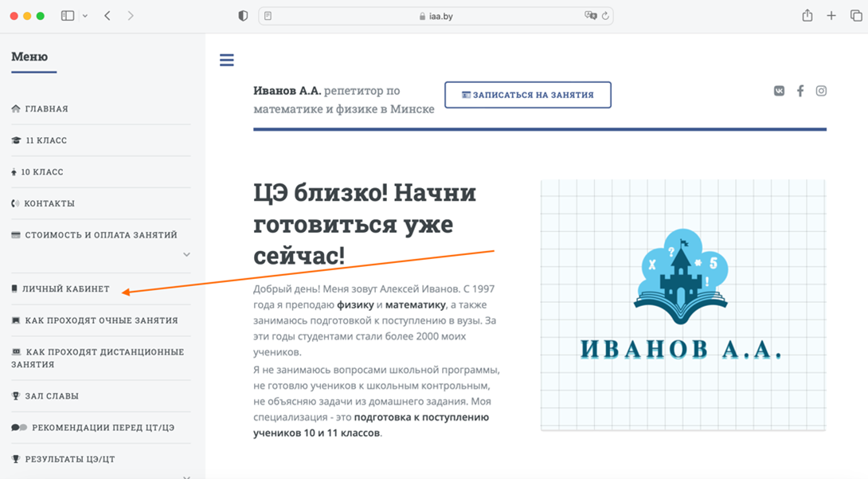Click the privacy shield icon

click(243, 16)
